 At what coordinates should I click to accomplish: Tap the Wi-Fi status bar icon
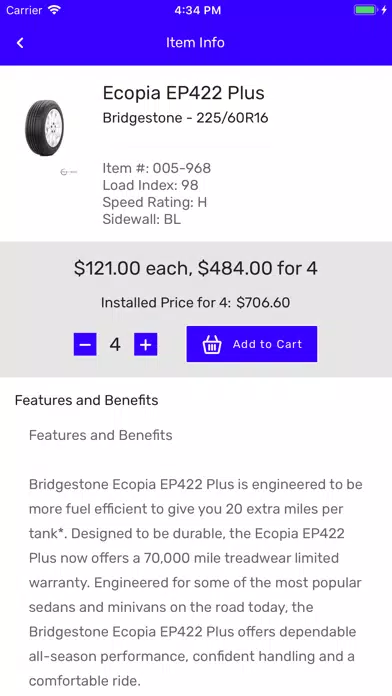[54, 10]
